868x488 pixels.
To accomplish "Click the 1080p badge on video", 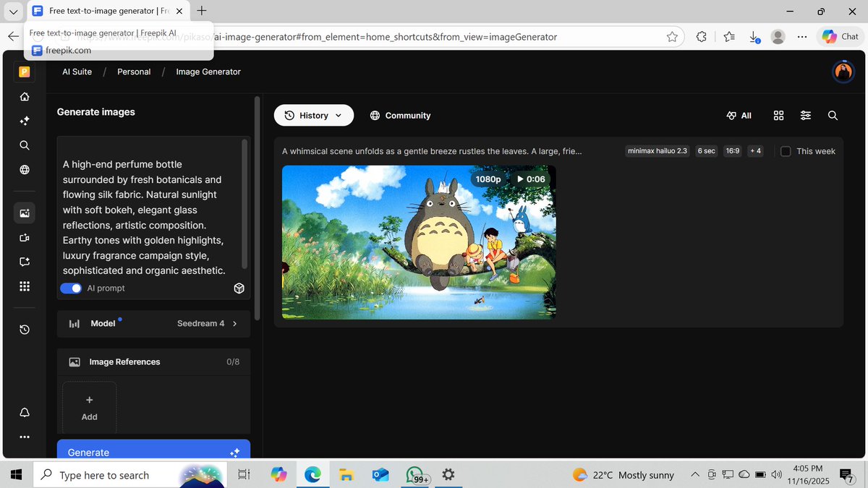I will [x=488, y=179].
